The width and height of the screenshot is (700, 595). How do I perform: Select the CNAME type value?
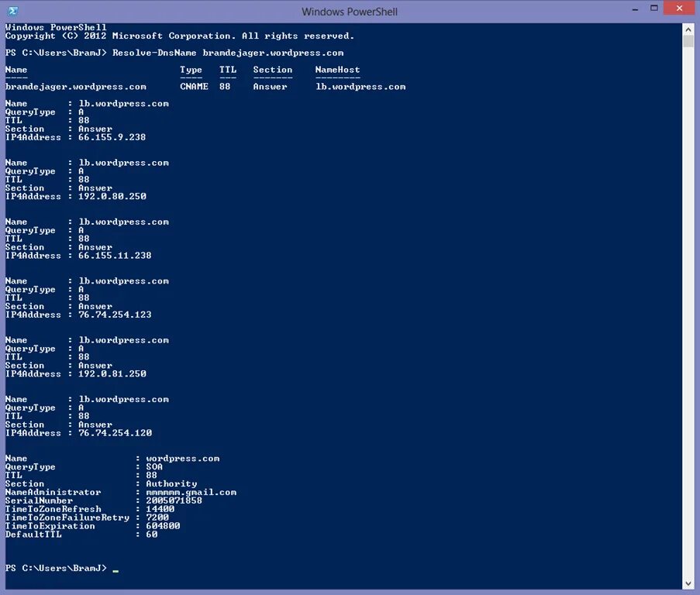pyautogui.click(x=194, y=87)
